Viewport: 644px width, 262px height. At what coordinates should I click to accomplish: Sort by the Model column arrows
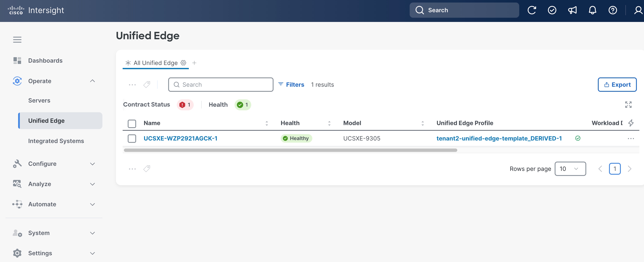click(x=423, y=123)
